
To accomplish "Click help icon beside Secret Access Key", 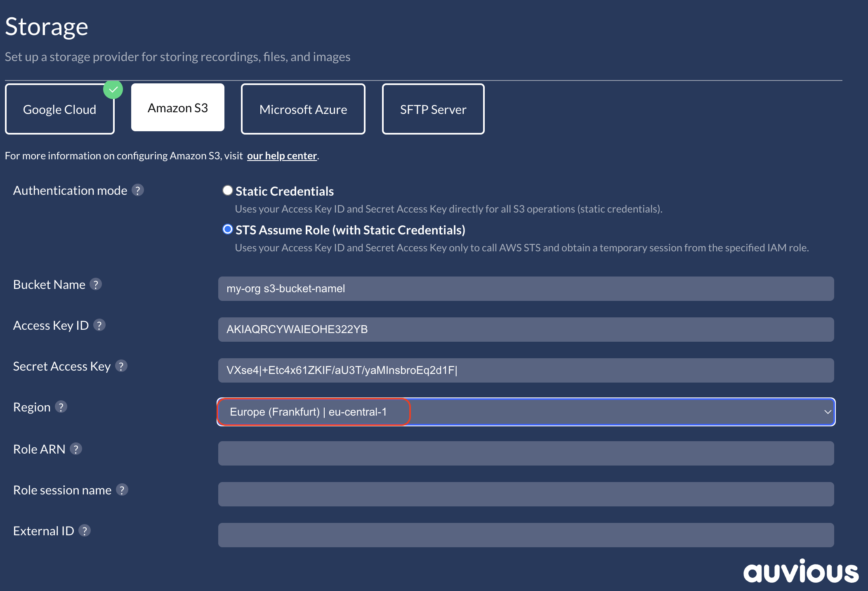I will (121, 366).
